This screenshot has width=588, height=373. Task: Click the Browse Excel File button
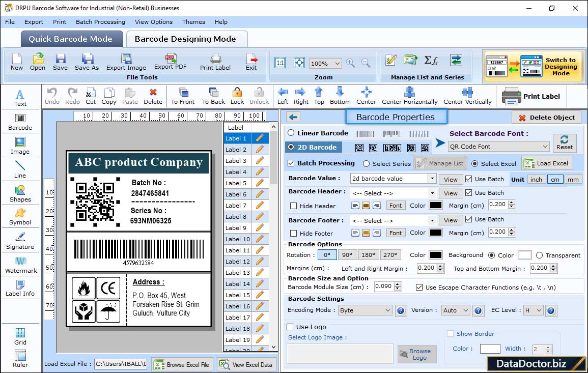point(183,364)
